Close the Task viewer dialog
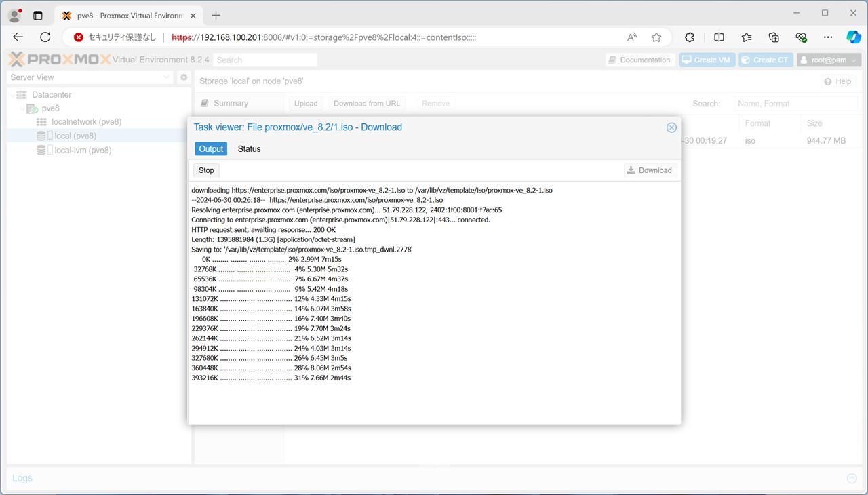The image size is (868, 495). [x=671, y=127]
